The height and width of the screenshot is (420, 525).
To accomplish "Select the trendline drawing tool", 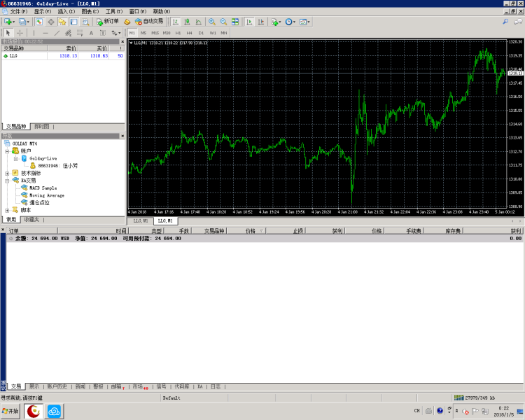I will [57, 33].
